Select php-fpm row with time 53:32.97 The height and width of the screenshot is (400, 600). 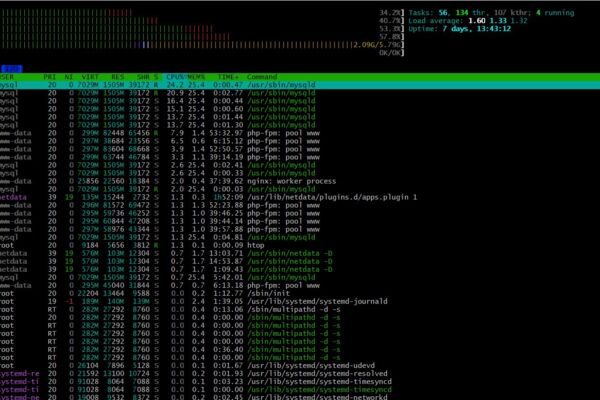point(300,133)
